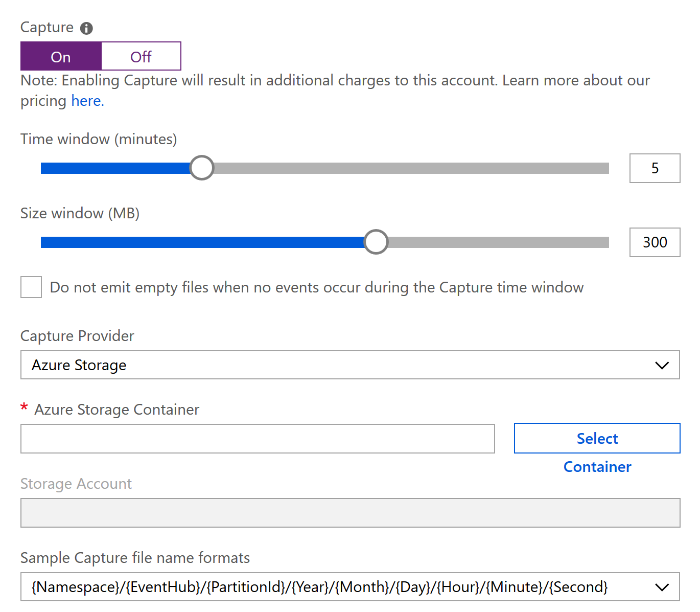Screen dimensions: 700x612
Task: Click the Capture info icon
Action: (x=86, y=28)
